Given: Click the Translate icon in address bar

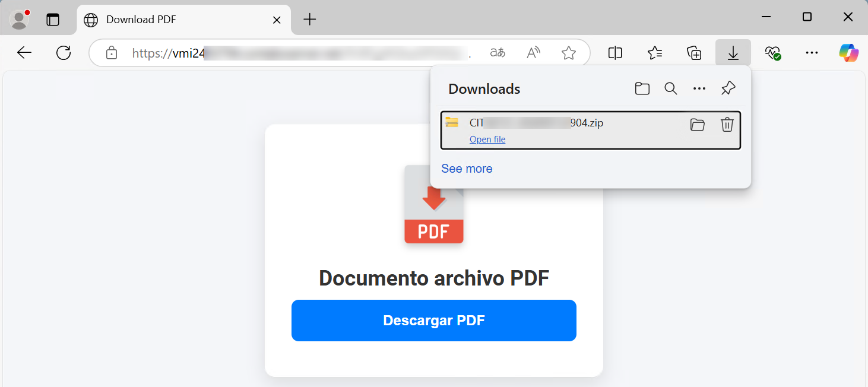Looking at the screenshot, I should 498,53.
